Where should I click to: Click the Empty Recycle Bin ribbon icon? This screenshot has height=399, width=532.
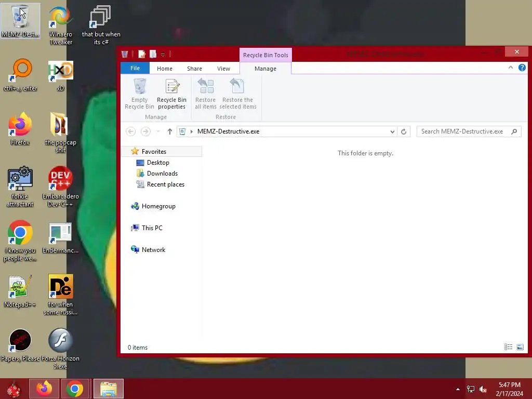coord(139,94)
